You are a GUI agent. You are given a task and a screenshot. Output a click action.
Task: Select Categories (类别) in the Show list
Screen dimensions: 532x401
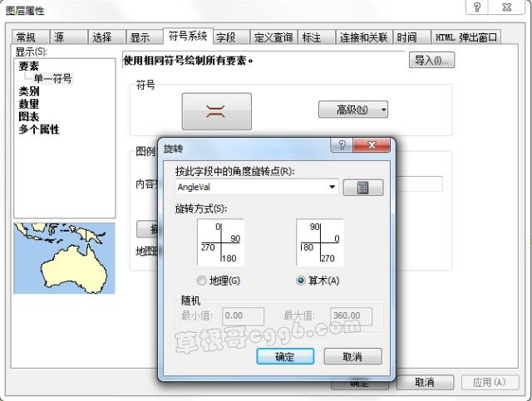tap(29, 91)
